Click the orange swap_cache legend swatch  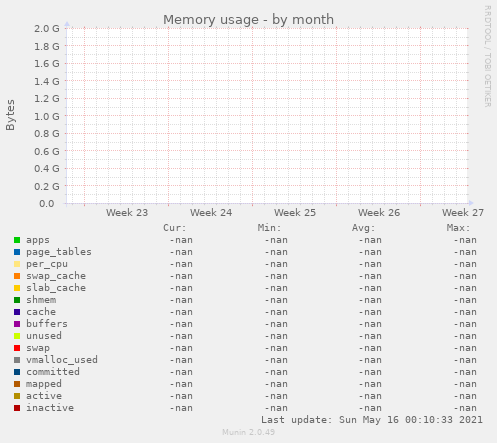(17, 276)
